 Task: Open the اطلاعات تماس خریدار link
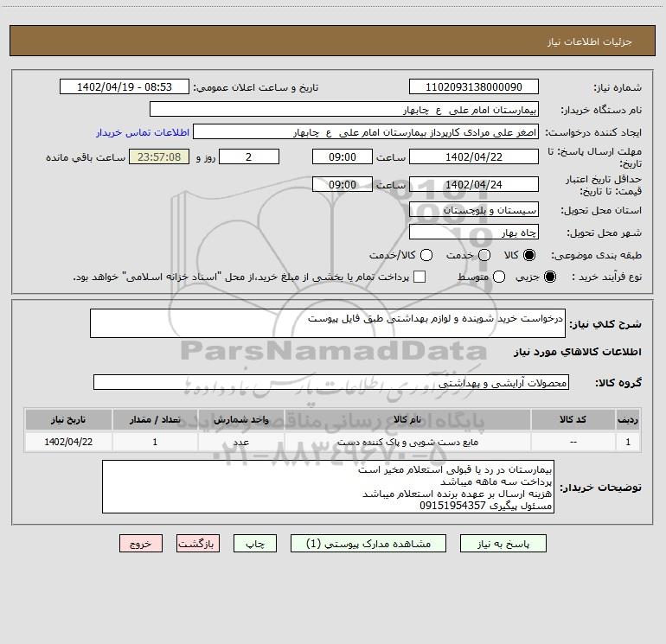pos(143,132)
